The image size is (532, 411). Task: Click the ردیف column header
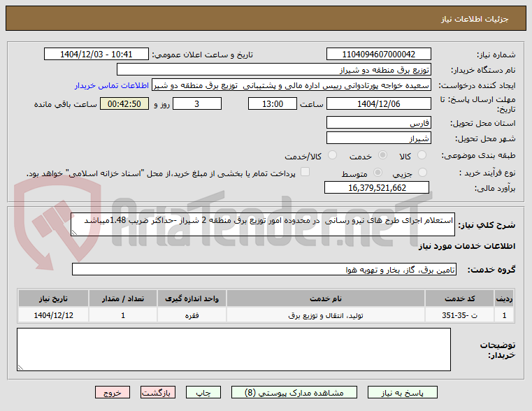click(504, 298)
